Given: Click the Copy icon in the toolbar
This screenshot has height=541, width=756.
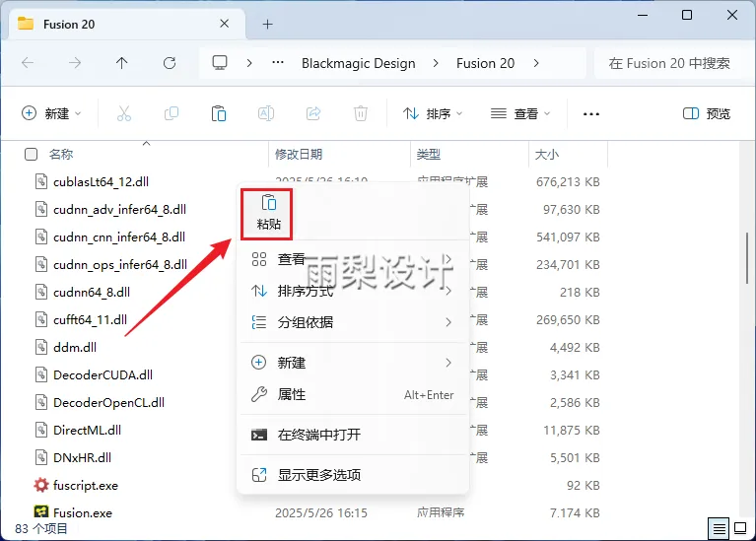Looking at the screenshot, I should pyautogui.click(x=172, y=113).
